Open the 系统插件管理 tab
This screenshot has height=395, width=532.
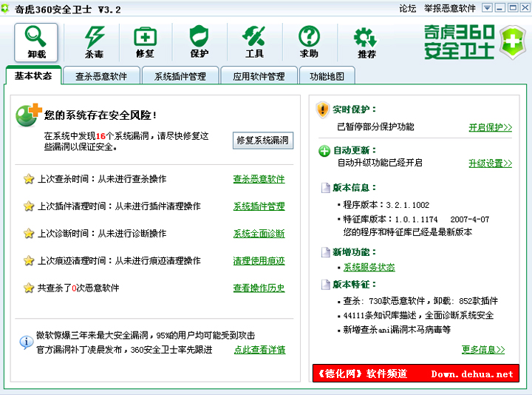click(x=180, y=76)
